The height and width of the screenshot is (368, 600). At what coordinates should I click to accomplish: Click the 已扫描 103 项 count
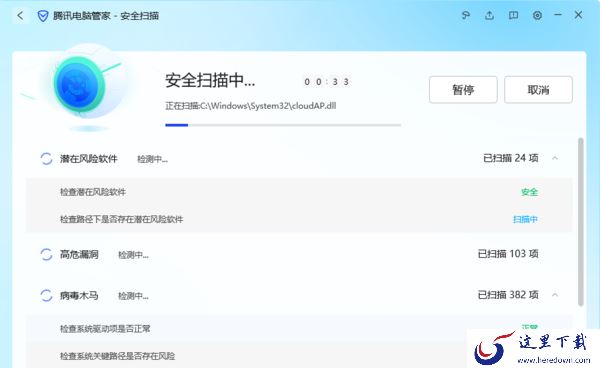click(508, 254)
